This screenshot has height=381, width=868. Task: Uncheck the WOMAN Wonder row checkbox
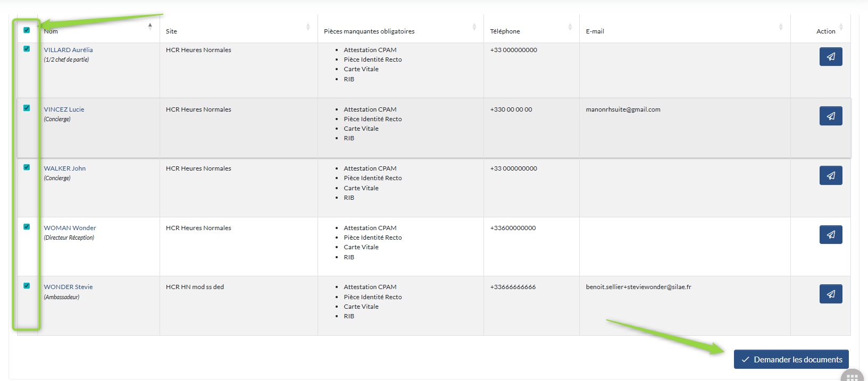point(27,226)
